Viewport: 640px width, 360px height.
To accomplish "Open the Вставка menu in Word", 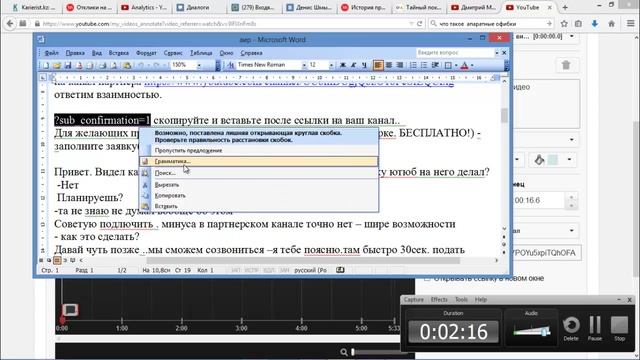I will 119,53.
